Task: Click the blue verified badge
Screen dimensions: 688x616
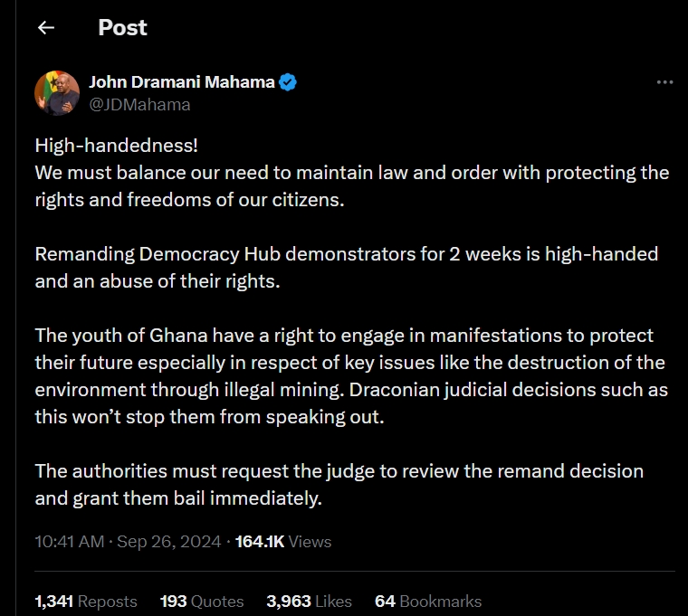Action: click(x=288, y=82)
